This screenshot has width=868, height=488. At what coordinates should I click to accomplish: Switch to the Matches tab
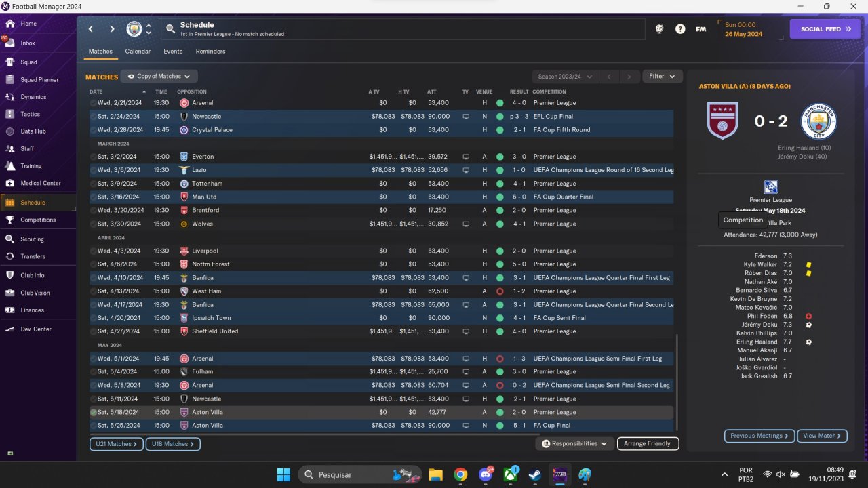click(x=100, y=52)
